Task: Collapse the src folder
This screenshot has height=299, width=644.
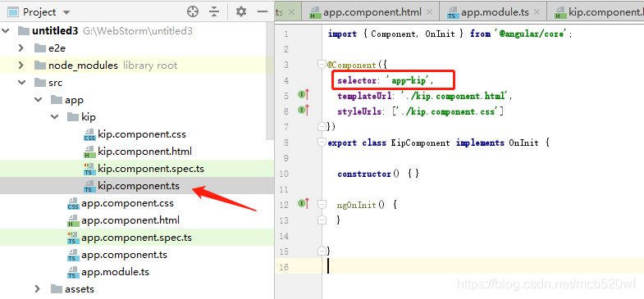Action: pyautogui.click(x=21, y=83)
